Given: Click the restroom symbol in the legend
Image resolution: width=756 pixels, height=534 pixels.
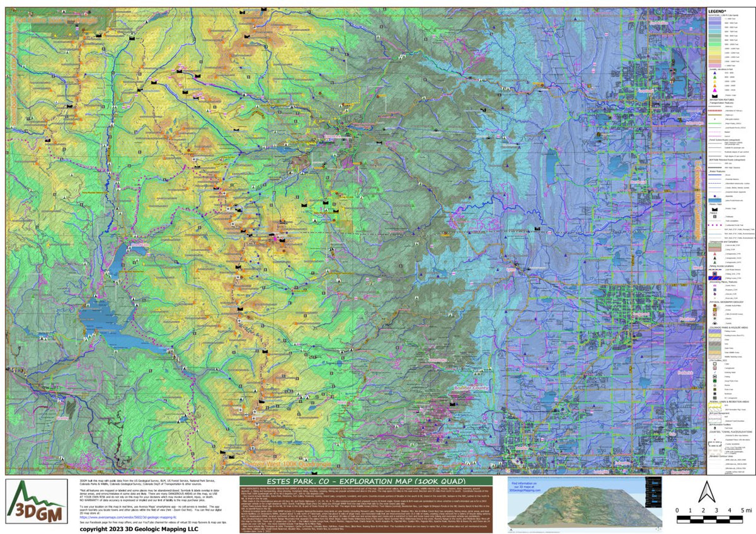Looking at the screenshot, I should pos(714,393).
